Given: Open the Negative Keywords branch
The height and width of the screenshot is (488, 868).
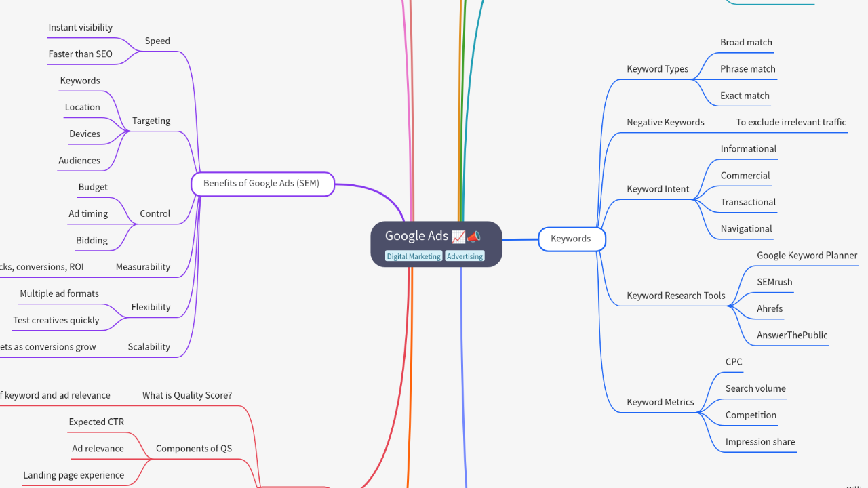Looking at the screenshot, I should point(665,123).
